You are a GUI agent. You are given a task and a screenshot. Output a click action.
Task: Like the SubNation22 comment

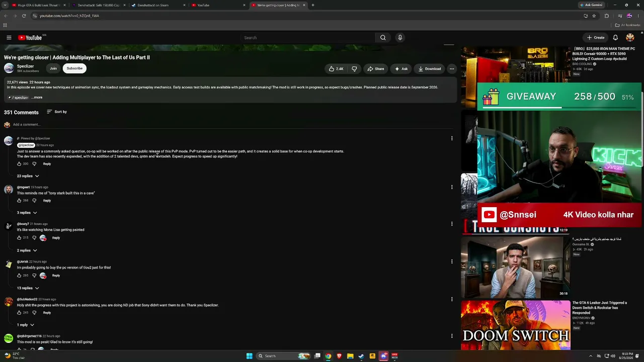pyautogui.click(x=20, y=313)
